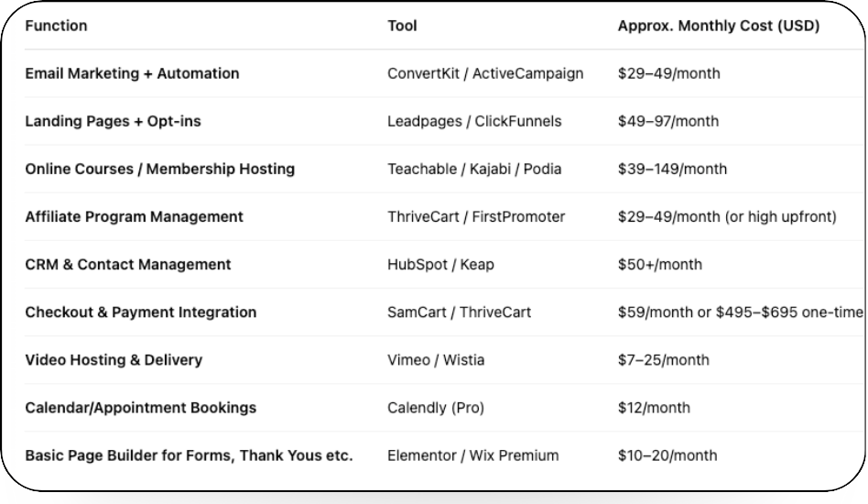Click the $49–97/month cost cell
Image resolution: width=868 pixels, height=504 pixels.
point(668,121)
